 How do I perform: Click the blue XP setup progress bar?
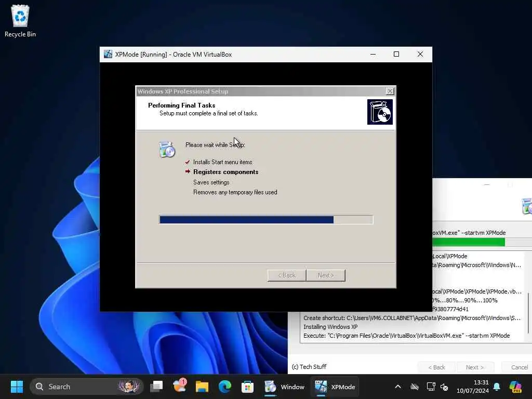click(x=266, y=220)
